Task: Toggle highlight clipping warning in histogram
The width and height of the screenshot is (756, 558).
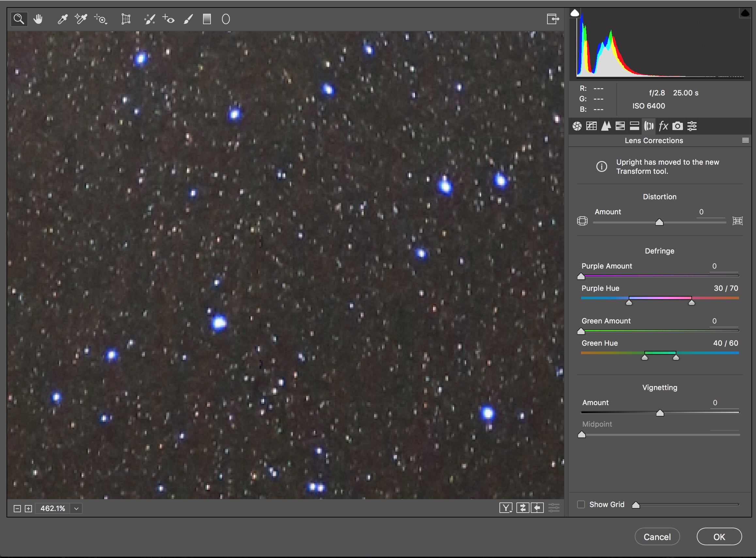Action: (x=745, y=13)
